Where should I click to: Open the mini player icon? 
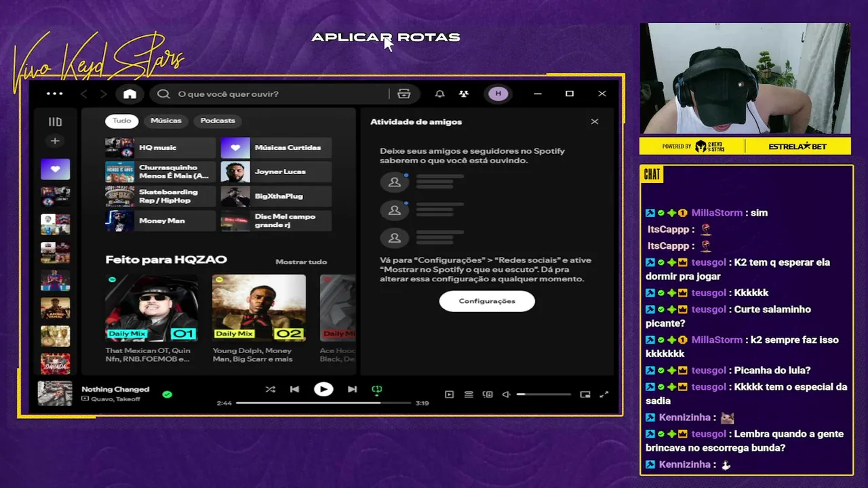(x=585, y=394)
